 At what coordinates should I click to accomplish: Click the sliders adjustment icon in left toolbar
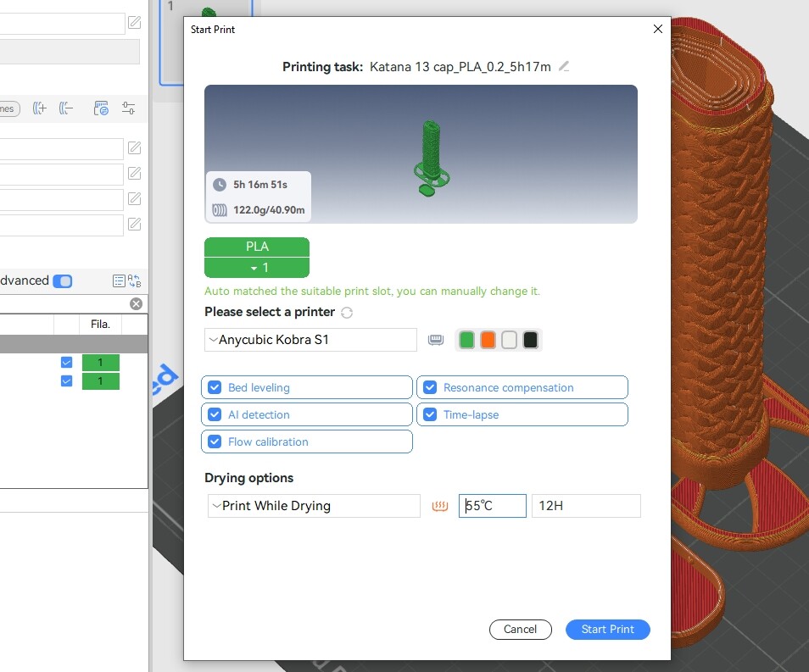tap(128, 108)
